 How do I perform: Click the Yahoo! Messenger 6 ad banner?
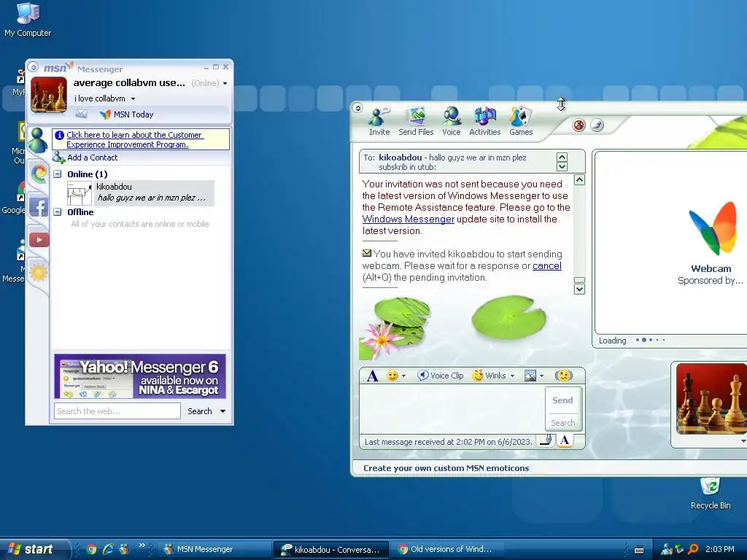click(x=140, y=376)
